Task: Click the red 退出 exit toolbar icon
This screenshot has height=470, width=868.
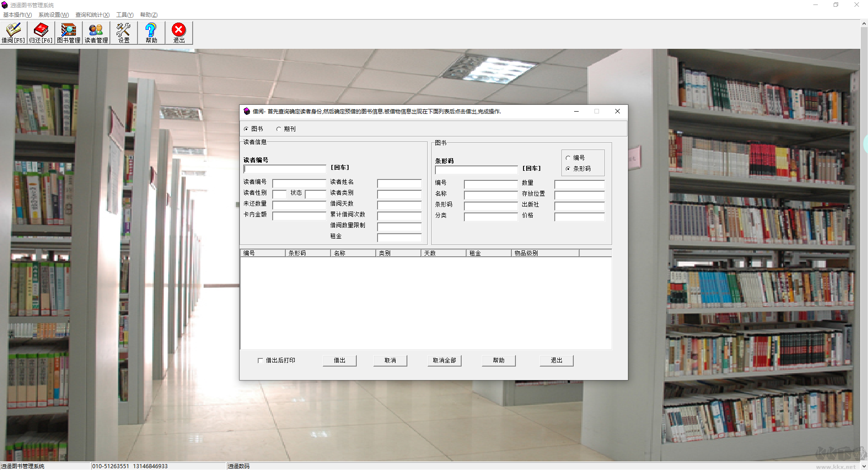Action: [179, 33]
